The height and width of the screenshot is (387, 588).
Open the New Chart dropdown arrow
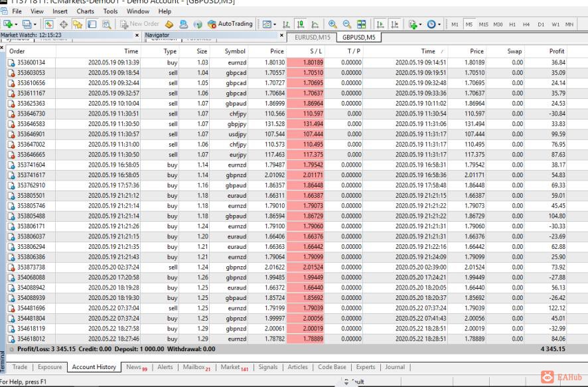(16, 25)
